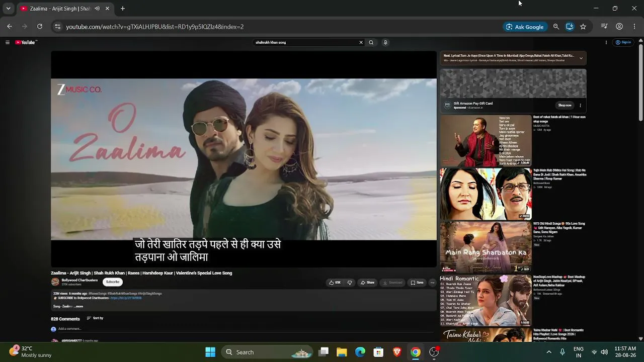Image resolution: width=644 pixels, height=362 pixels.
Task: Share the Zaalima video
Action: pyautogui.click(x=367, y=283)
